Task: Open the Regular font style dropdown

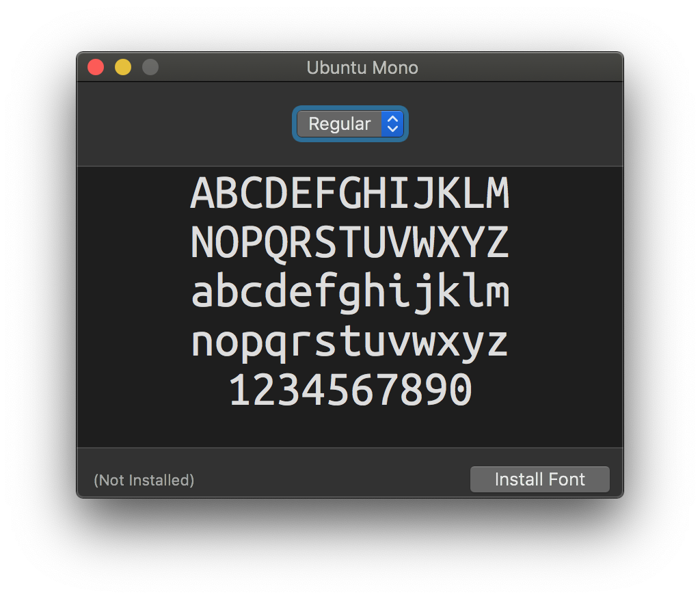Action: 350,124
